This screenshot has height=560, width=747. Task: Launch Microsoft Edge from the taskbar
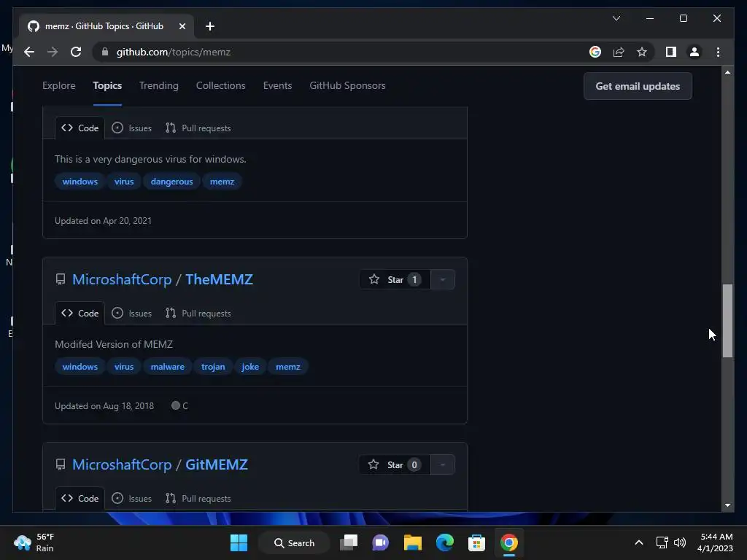coord(444,542)
